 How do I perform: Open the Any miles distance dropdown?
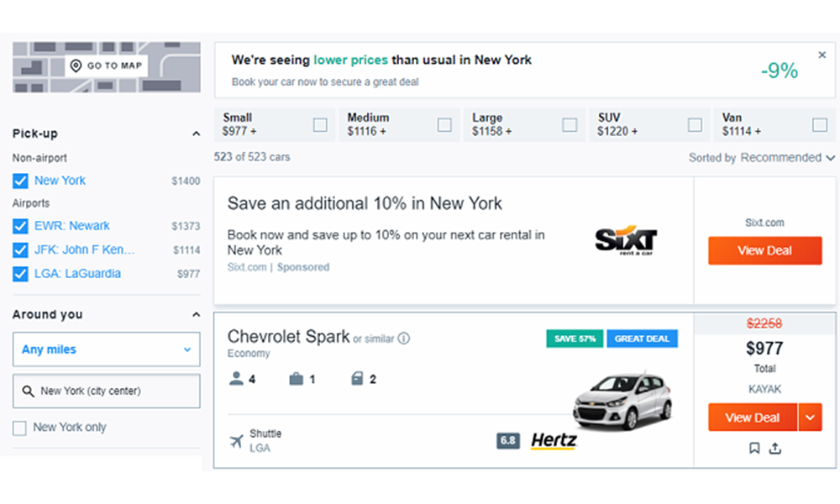point(107,349)
